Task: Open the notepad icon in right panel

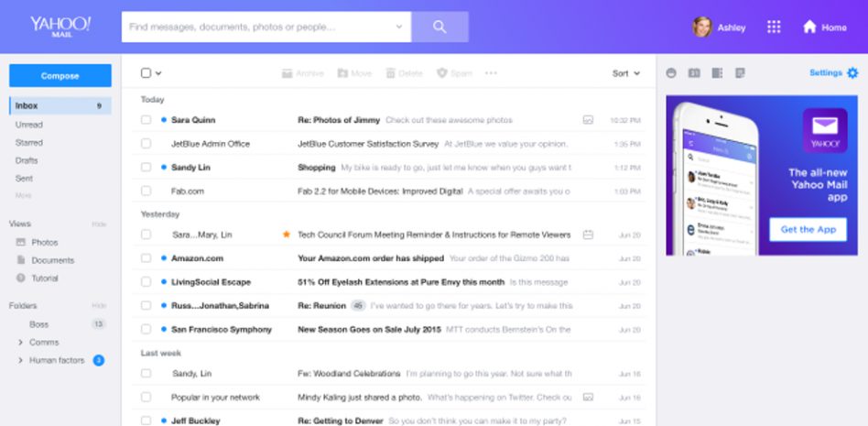Action: [x=740, y=73]
